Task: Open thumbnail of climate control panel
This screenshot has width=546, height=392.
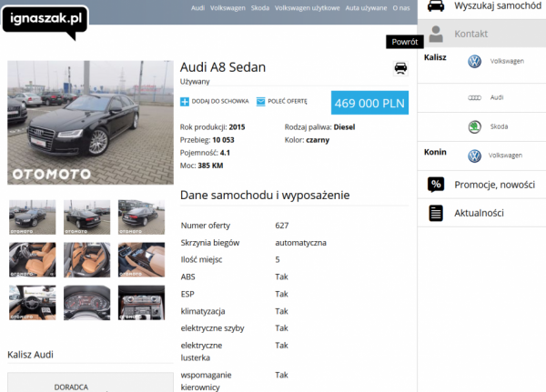Action: tap(141, 303)
